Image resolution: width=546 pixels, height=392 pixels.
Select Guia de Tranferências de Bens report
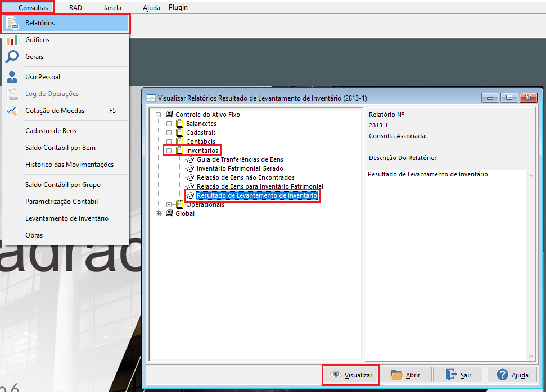click(240, 159)
